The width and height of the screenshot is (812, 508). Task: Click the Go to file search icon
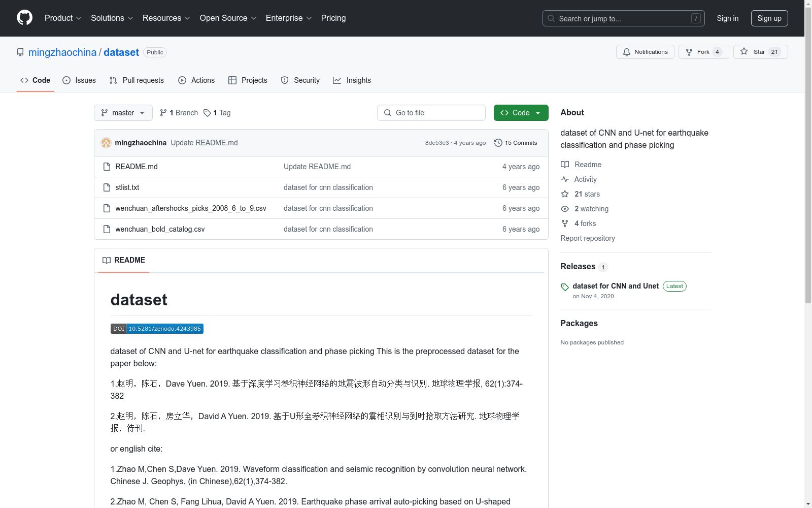tap(388, 113)
